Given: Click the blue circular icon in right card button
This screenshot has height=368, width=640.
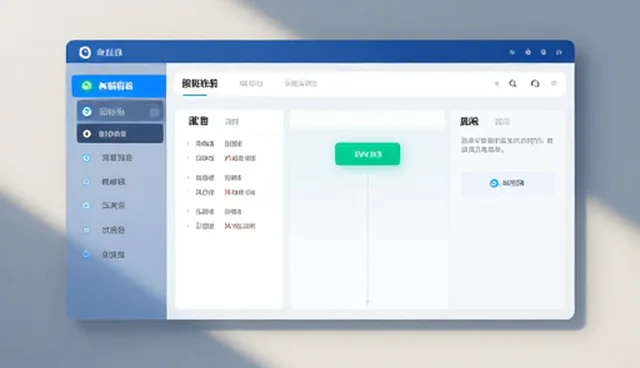Looking at the screenshot, I should coord(494,183).
